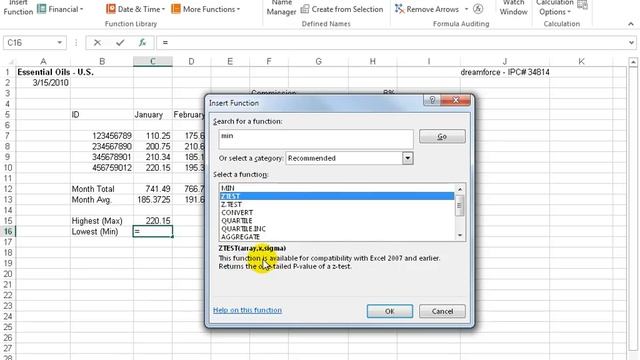Open the Name Manager
The image size is (640, 360).
click(281, 8)
